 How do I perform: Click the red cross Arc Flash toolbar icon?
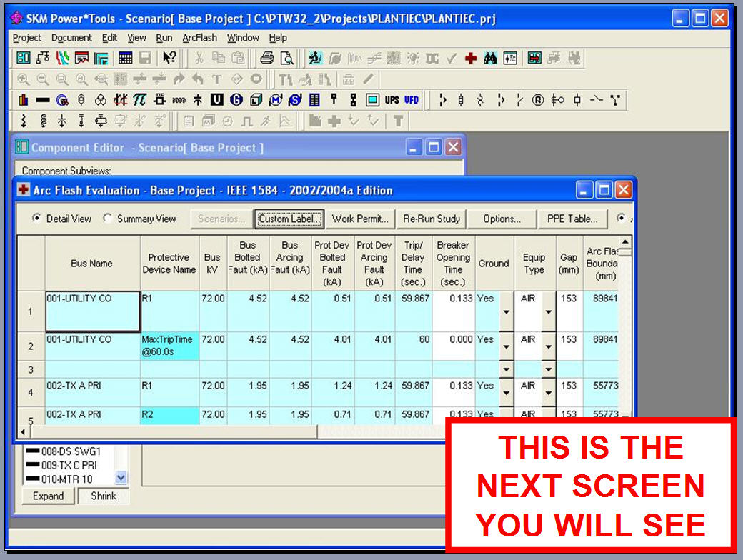pyautogui.click(x=470, y=59)
